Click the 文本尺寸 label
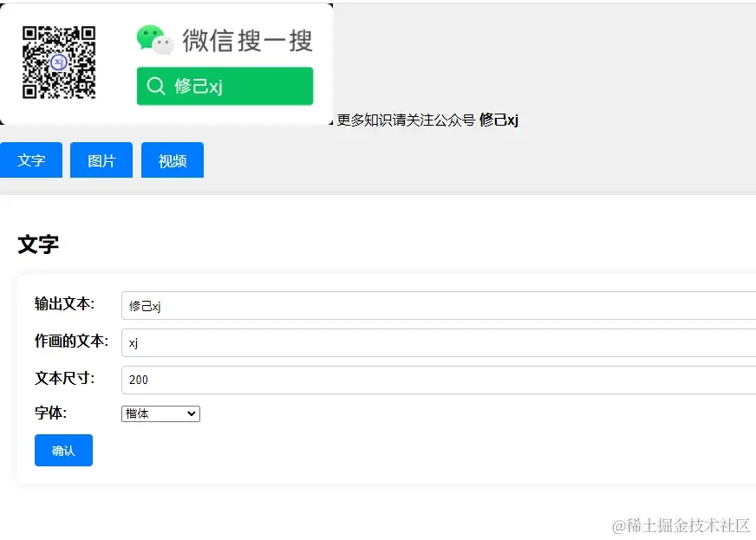 coord(65,378)
